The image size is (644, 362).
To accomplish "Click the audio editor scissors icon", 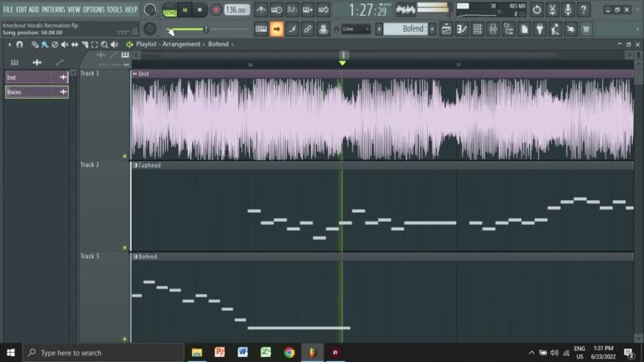I will (553, 9).
